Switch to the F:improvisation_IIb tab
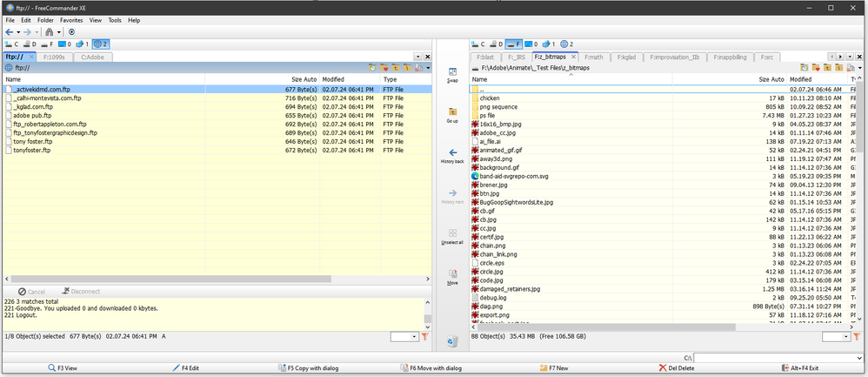Viewport: 868px width, 377px height. [x=674, y=57]
